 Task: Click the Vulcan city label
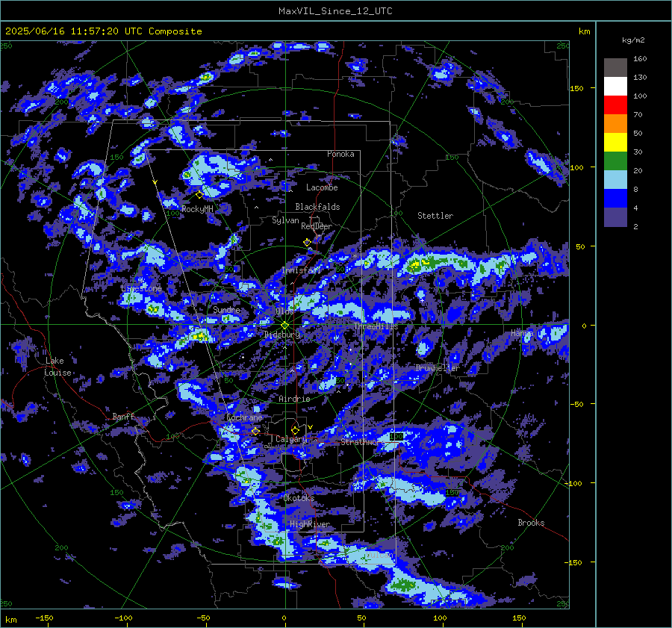coord(379,555)
